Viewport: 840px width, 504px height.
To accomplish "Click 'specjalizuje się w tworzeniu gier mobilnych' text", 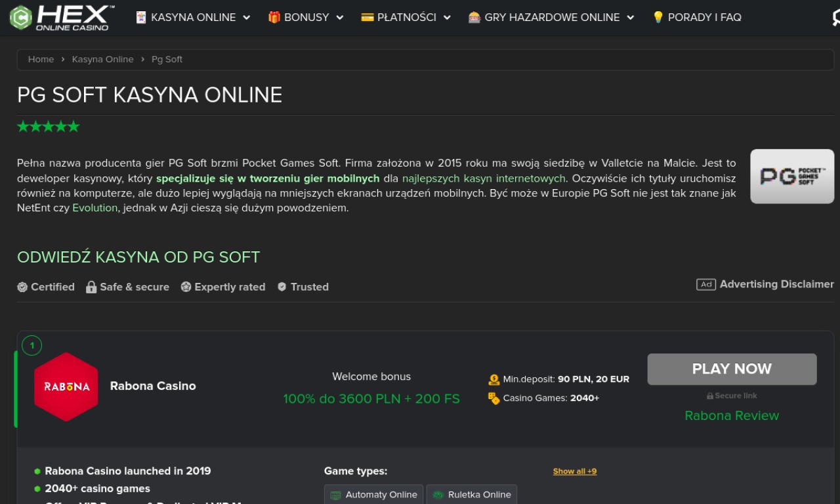I will click(x=268, y=178).
